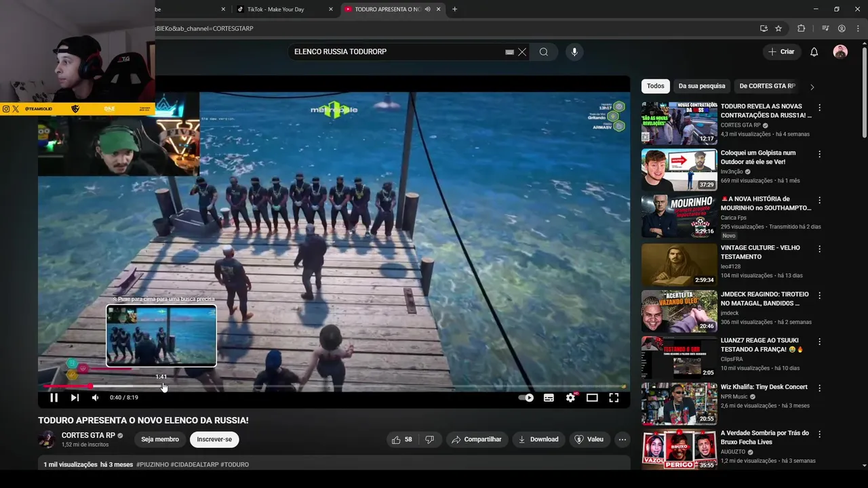The image size is (868, 488).
Task: Open menu for A Verdade Sombria video
Action: [x=819, y=434]
